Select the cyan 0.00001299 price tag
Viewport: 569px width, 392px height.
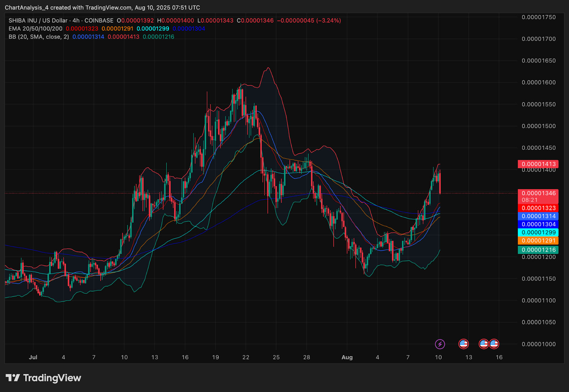[x=538, y=232]
